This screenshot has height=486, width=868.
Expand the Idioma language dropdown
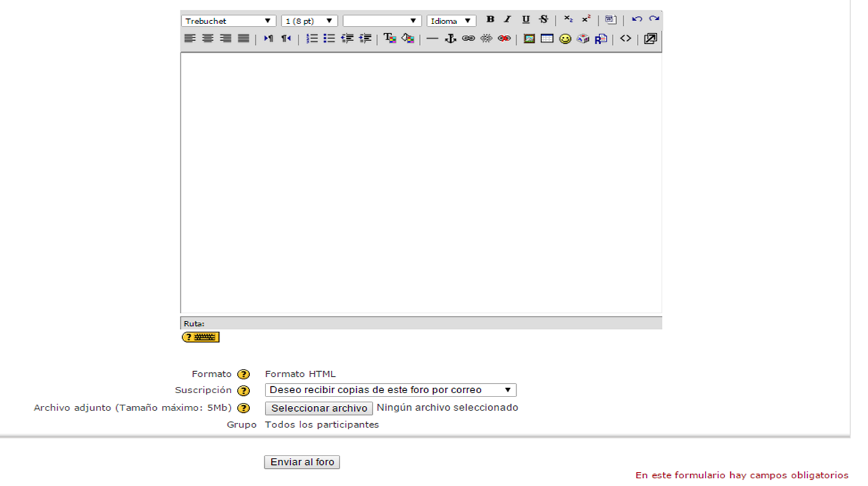451,21
